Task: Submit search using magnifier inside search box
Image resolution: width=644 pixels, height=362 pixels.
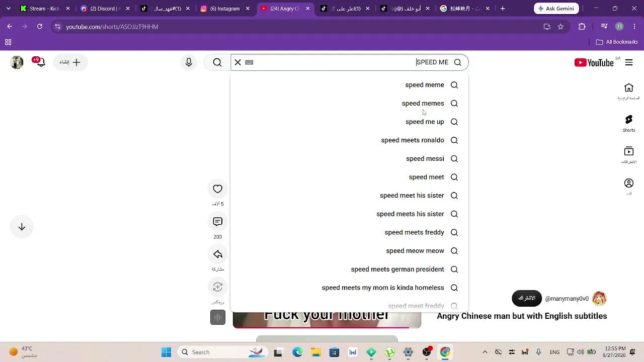Action: tap(457, 62)
